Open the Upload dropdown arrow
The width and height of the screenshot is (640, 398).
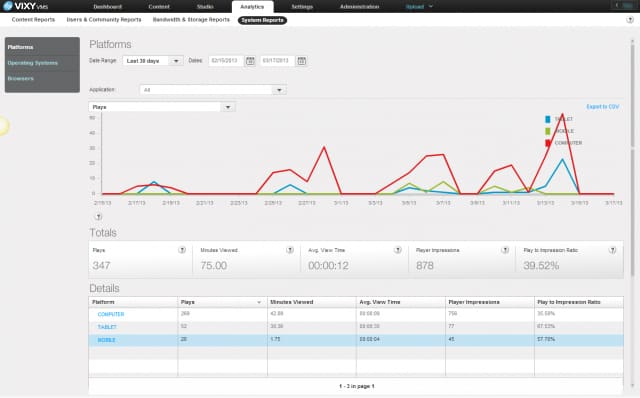[x=431, y=7]
